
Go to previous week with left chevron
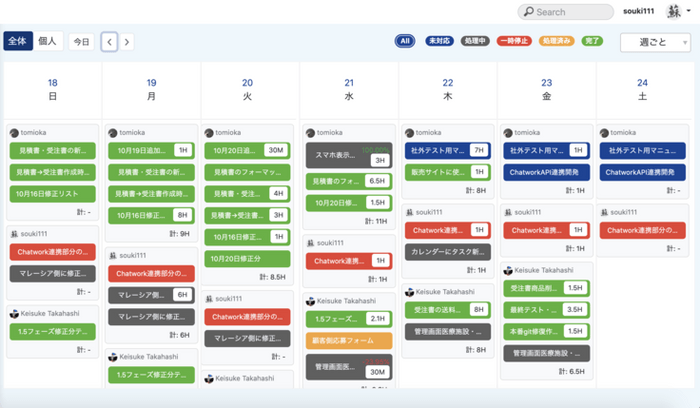(x=109, y=42)
